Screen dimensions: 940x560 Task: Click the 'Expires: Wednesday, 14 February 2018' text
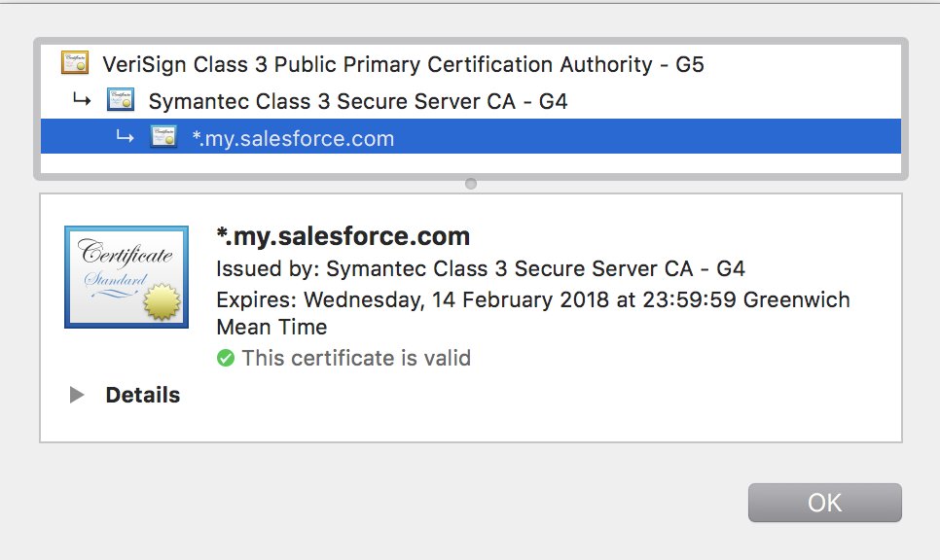pyautogui.click(x=533, y=313)
